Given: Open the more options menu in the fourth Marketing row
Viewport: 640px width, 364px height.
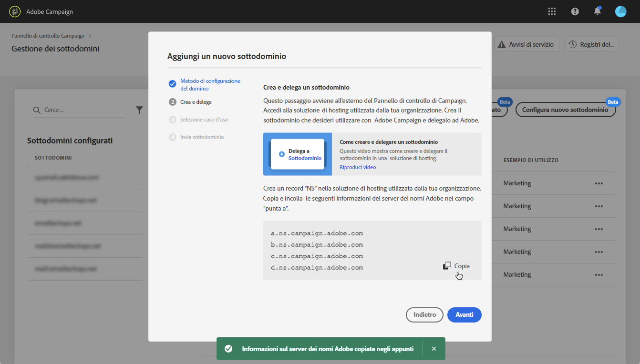Looking at the screenshot, I should (x=599, y=252).
